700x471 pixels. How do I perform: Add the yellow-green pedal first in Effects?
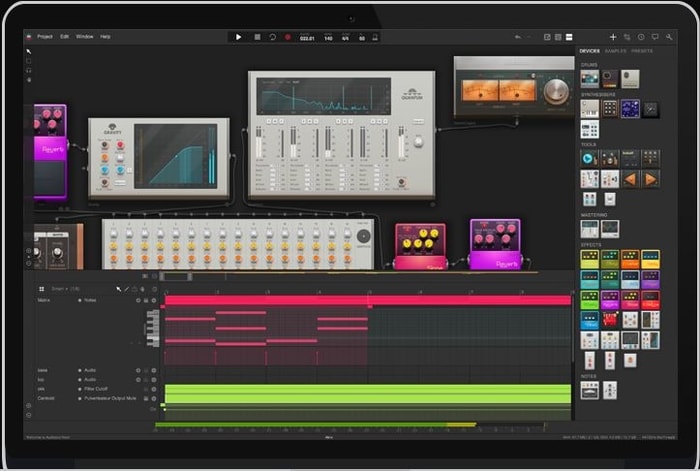[589, 259]
